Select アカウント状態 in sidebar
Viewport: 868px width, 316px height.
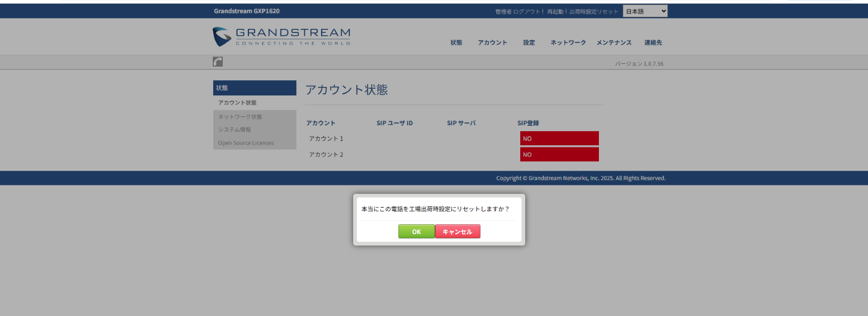[237, 102]
